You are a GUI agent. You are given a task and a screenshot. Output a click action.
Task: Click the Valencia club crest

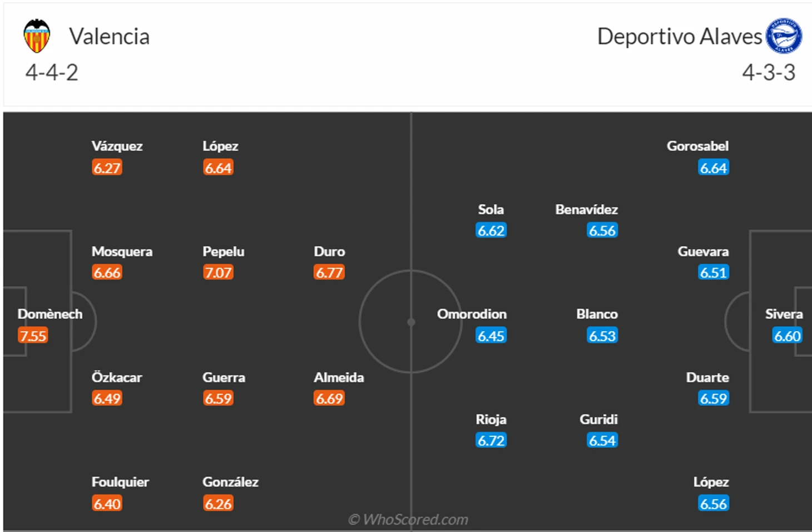[37, 36]
